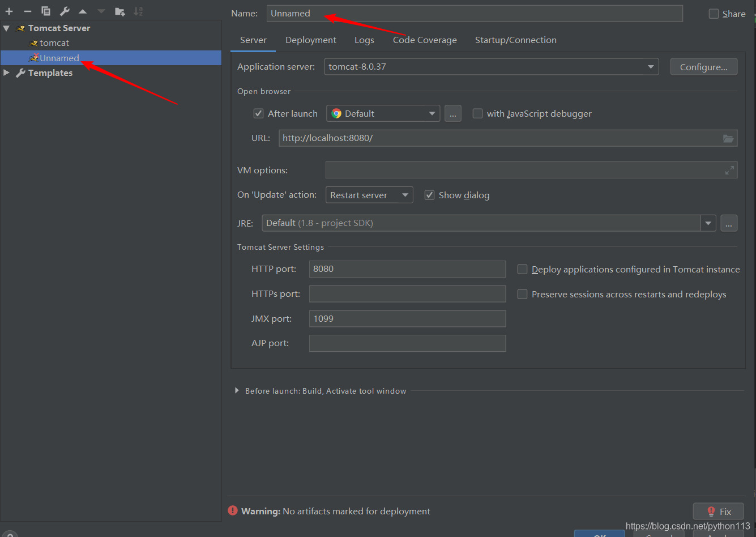Screen dimensions: 756x537
Task: Click the Tomcat Server group icon
Action: click(22, 28)
